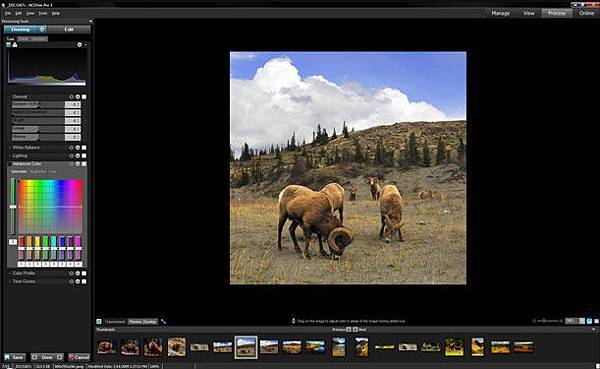Click the Save button
The height and width of the screenshot is (369, 600).
pyautogui.click(x=15, y=357)
